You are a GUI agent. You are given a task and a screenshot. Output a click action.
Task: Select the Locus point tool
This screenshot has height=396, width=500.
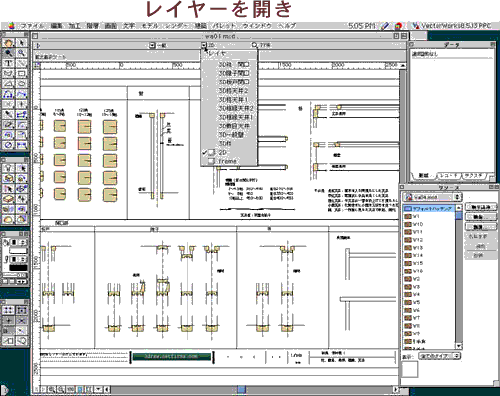[21, 104]
